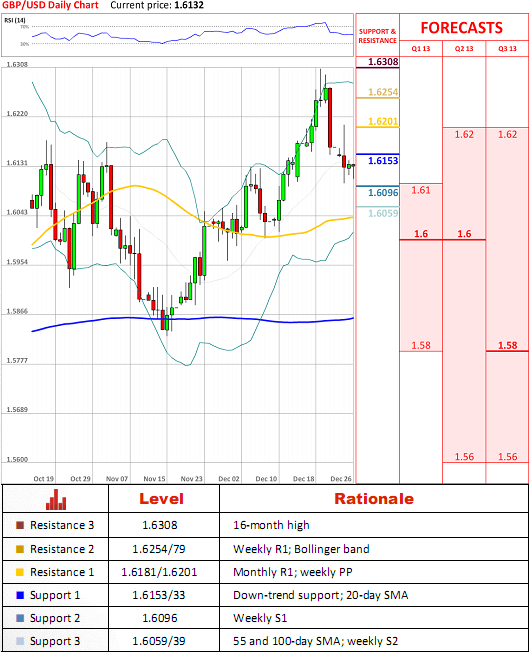Click the Resistance 3 brown color swatch
Viewport: 532px width, 656px height.
(x=20, y=525)
